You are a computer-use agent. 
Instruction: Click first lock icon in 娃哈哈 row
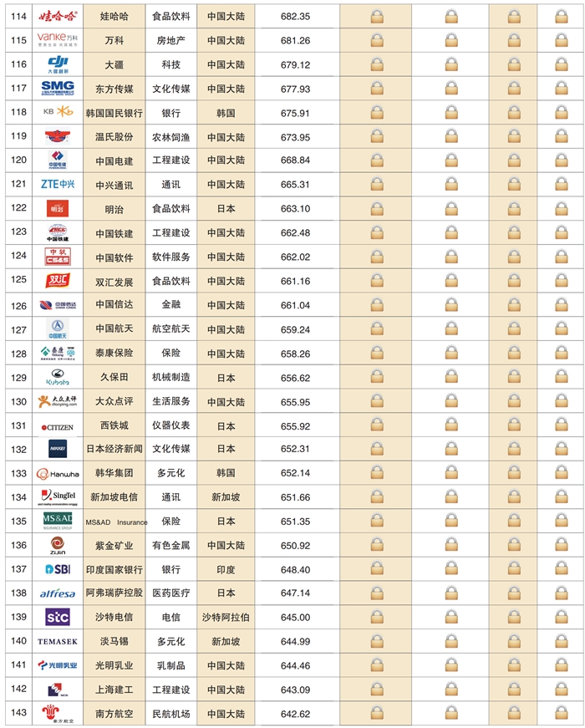[x=377, y=17]
